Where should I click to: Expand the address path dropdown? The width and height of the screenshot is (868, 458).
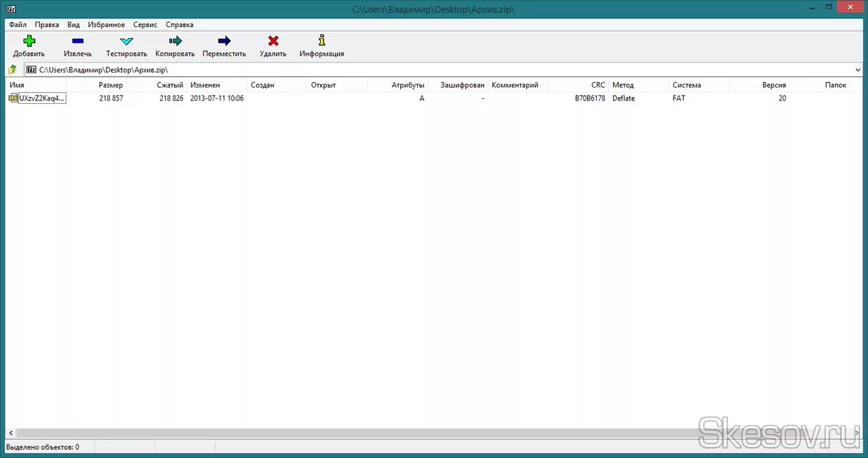pyautogui.click(x=858, y=69)
